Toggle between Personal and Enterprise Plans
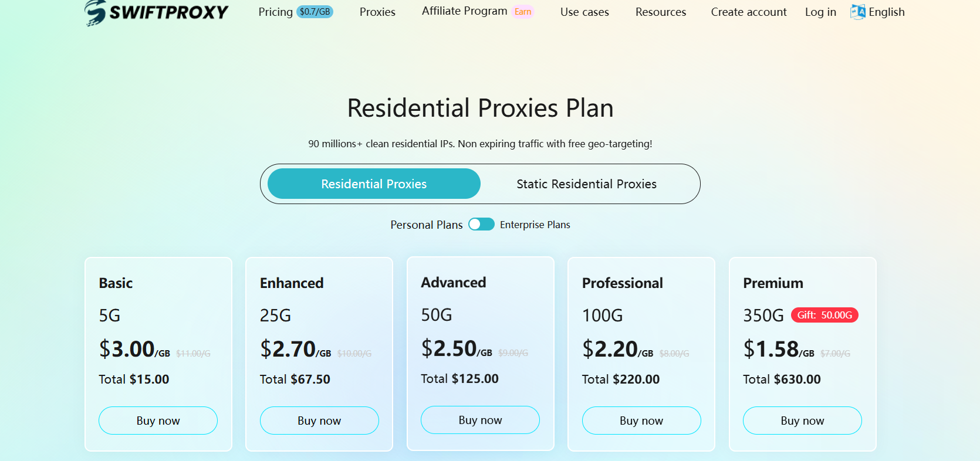Viewport: 980px width, 461px height. tap(481, 225)
